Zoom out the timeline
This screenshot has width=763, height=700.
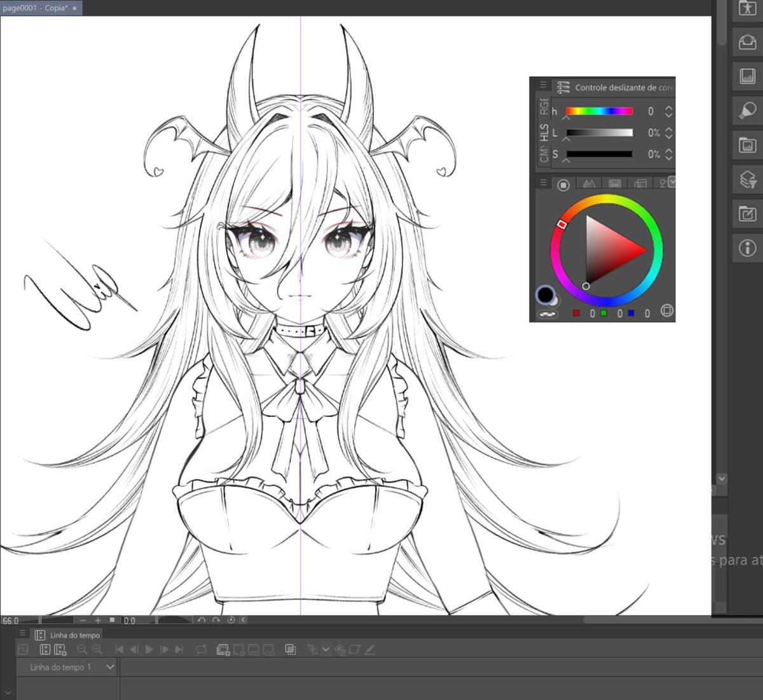click(x=82, y=650)
